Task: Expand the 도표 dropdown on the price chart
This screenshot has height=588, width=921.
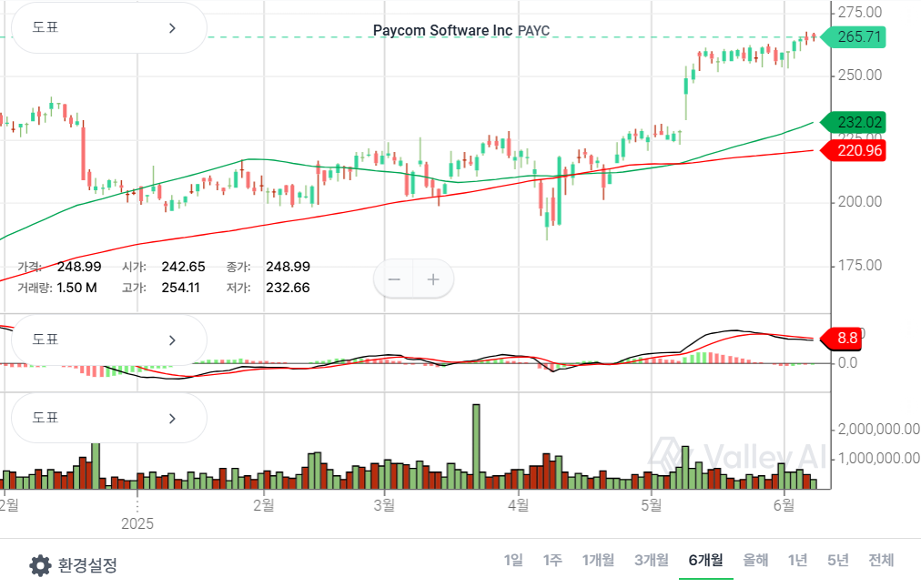Action: click(x=108, y=27)
